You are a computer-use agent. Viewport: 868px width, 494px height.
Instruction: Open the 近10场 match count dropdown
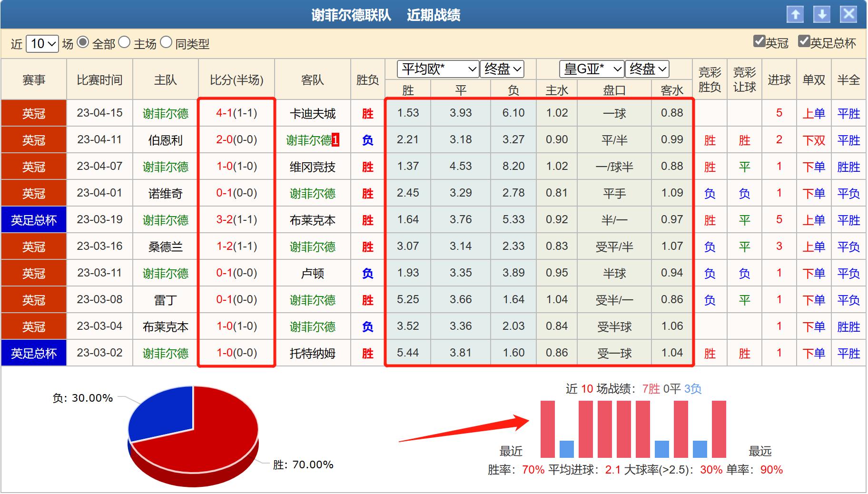[42, 43]
